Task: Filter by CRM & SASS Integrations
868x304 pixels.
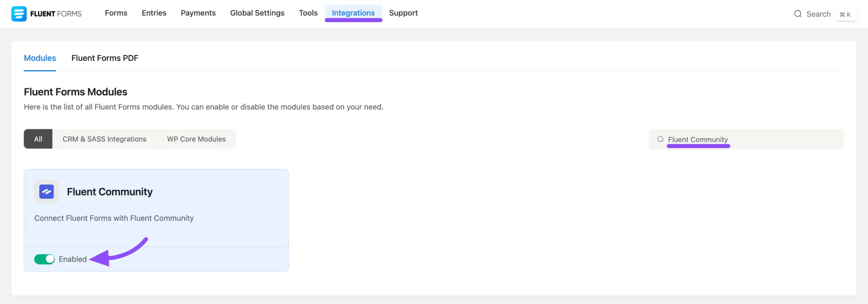Action: point(104,139)
